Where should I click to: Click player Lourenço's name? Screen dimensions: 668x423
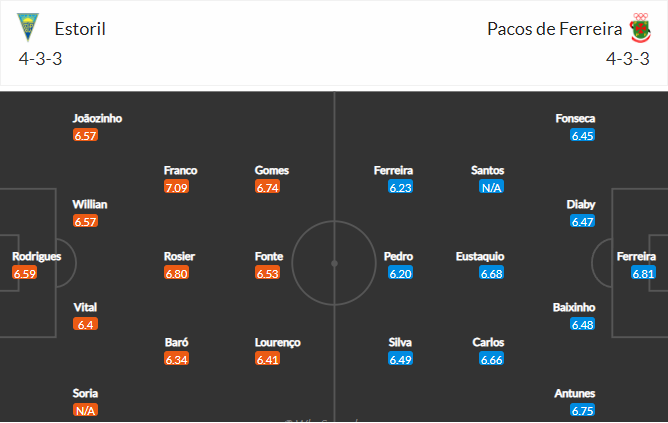click(278, 342)
